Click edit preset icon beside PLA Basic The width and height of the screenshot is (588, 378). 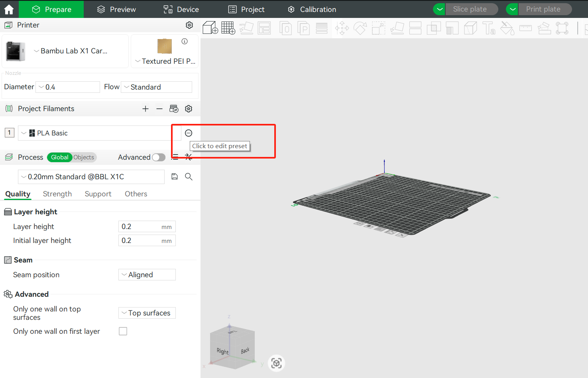coord(189,133)
